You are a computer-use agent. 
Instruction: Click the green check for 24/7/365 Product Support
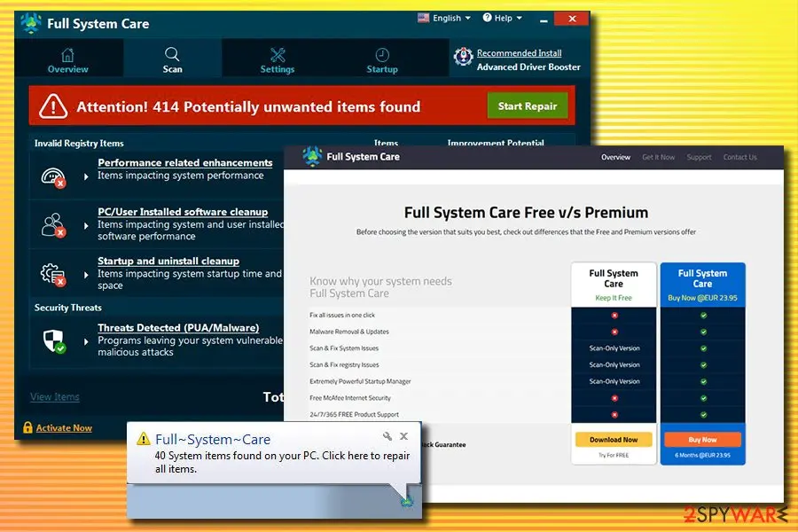(x=703, y=415)
